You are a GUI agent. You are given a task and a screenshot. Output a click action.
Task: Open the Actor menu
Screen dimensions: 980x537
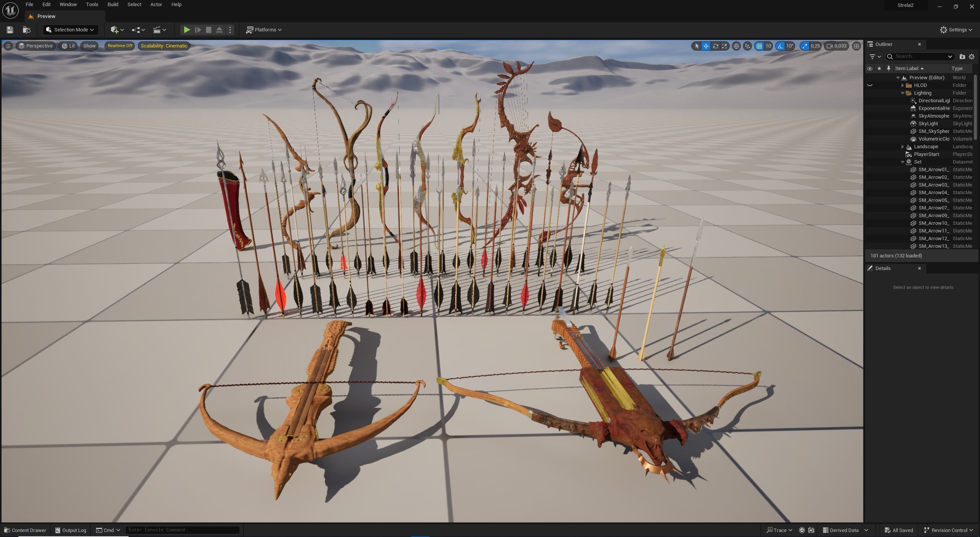156,5
